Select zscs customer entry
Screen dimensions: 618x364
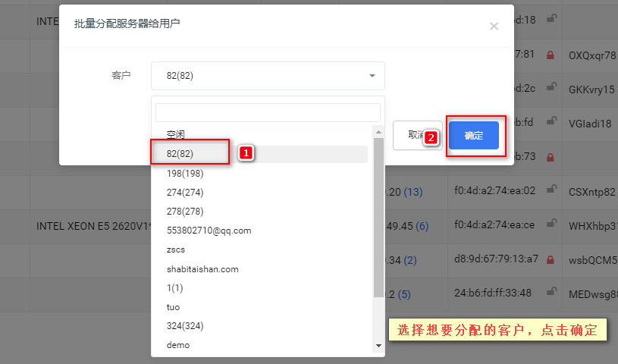pyautogui.click(x=262, y=249)
